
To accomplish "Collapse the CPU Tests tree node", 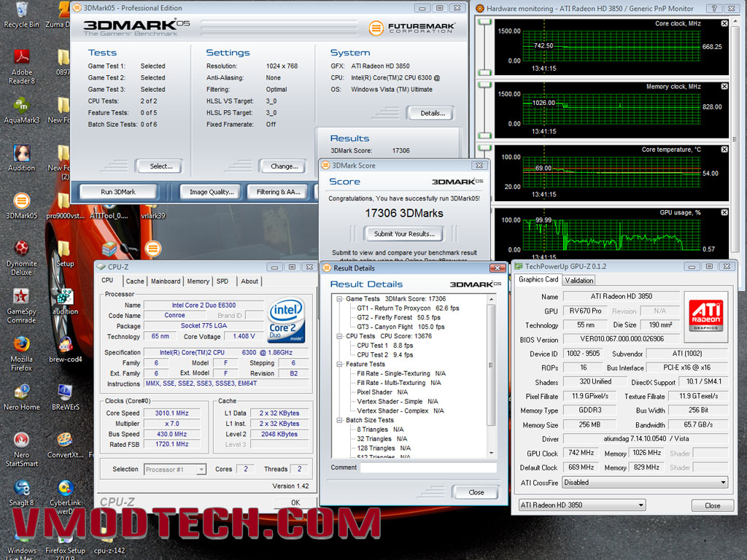I will point(340,335).
